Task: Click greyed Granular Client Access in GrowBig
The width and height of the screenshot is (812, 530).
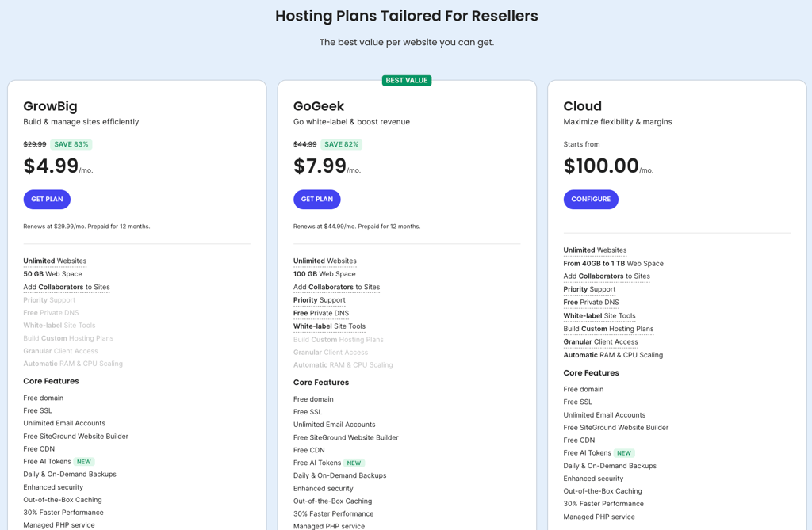Action: 60,351
